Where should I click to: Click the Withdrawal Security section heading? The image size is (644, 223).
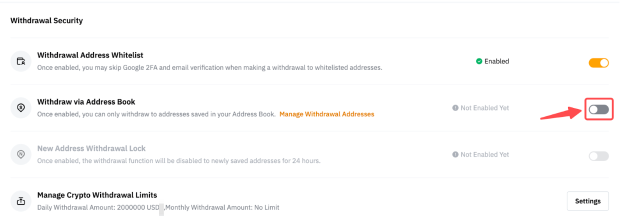click(x=46, y=20)
